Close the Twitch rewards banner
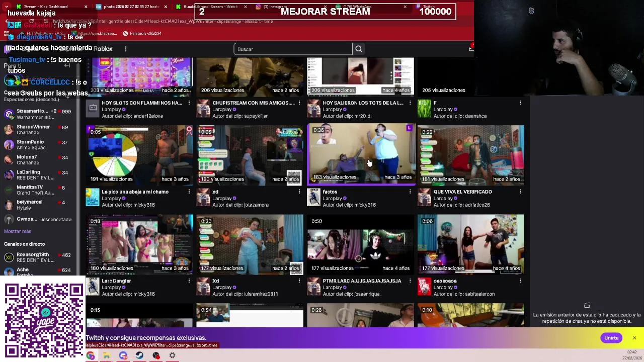This screenshot has width=644, height=362. [634, 338]
